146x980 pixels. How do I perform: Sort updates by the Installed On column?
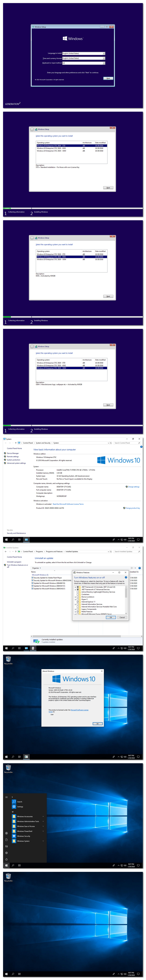tap(134, 571)
